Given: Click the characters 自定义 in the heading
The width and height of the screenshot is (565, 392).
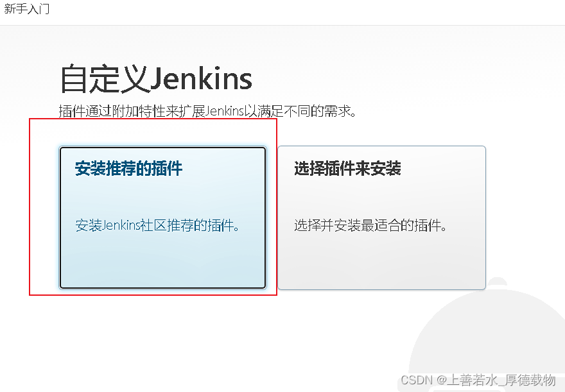Looking at the screenshot, I should point(105,79).
